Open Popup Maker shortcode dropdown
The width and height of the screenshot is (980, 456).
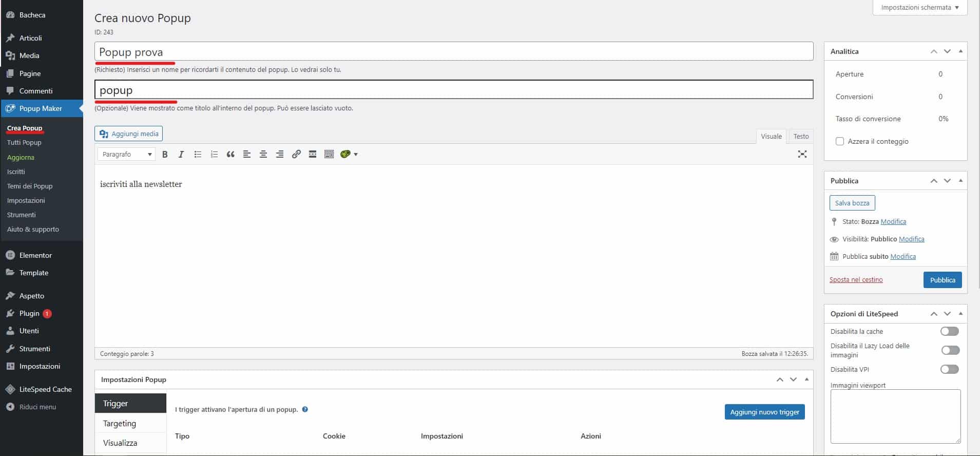349,154
